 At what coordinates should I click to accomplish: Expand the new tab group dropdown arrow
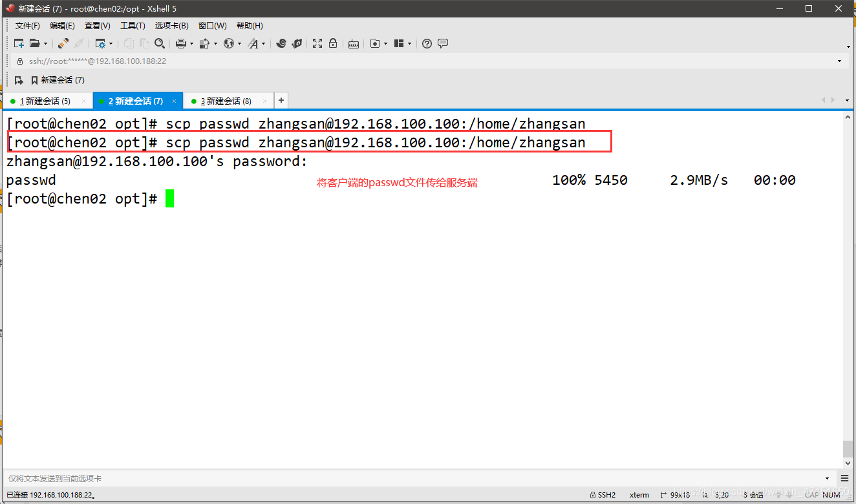(385, 44)
